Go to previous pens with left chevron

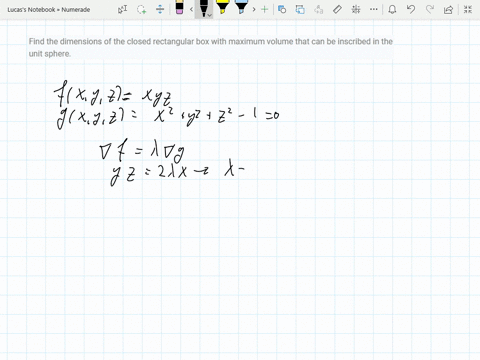[191, 9]
